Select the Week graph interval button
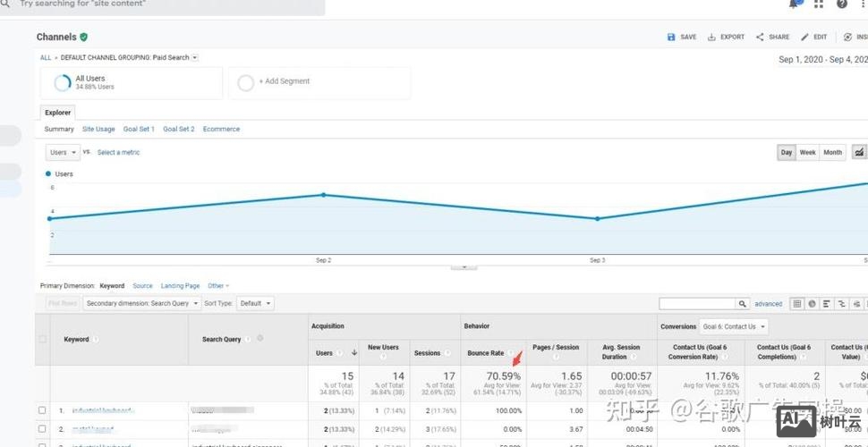This screenshot has width=868, height=447. coord(807,153)
